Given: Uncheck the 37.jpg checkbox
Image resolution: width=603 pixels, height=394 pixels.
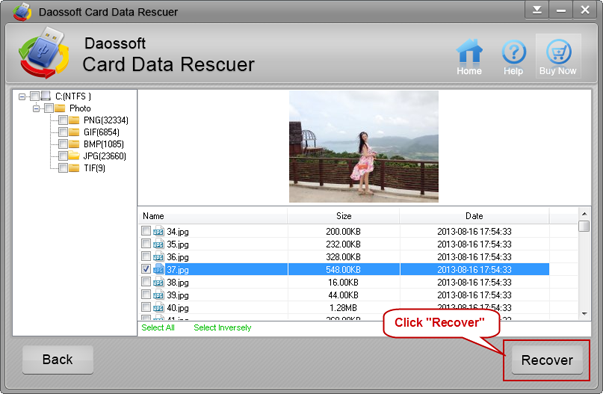Looking at the screenshot, I should pyautogui.click(x=146, y=269).
